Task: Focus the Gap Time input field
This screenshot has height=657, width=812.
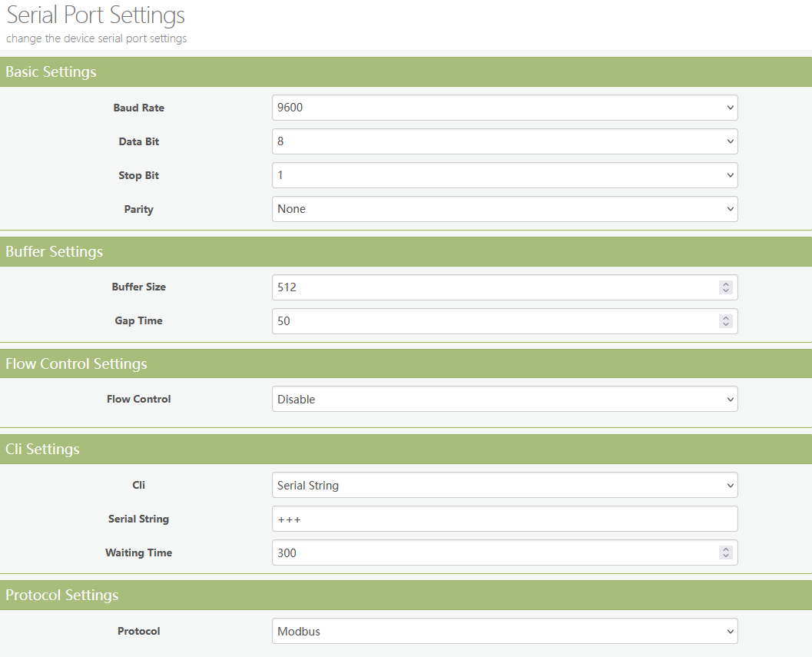Action: coord(492,321)
